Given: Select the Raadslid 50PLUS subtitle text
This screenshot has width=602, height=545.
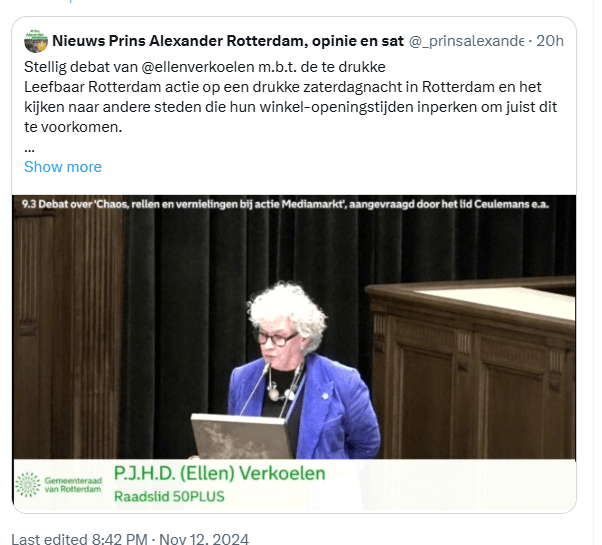Looking at the screenshot, I should pyautogui.click(x=169, y=497).
